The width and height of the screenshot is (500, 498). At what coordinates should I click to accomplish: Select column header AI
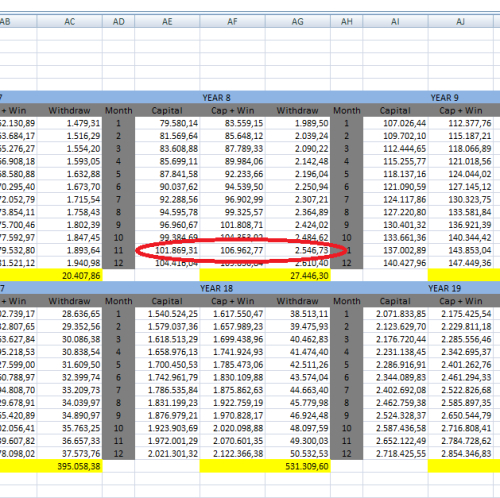(x=395, y=22)
